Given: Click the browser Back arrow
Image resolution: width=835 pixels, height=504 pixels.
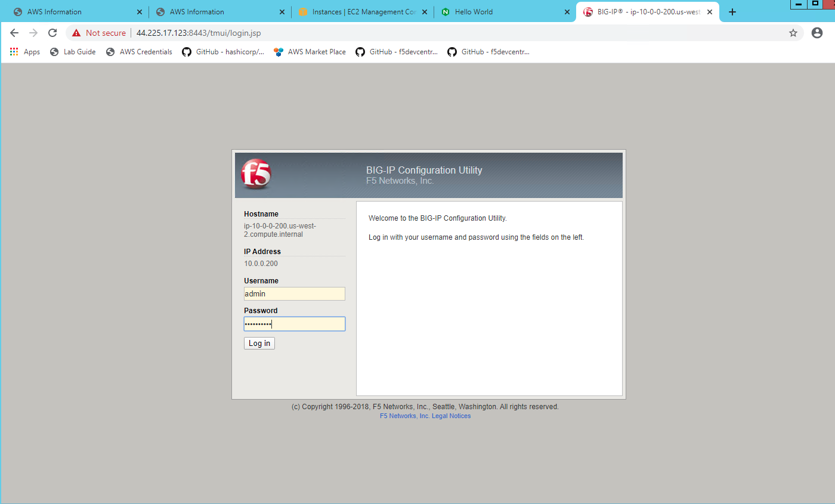Looking at the screenshot, I should (14, 33).
